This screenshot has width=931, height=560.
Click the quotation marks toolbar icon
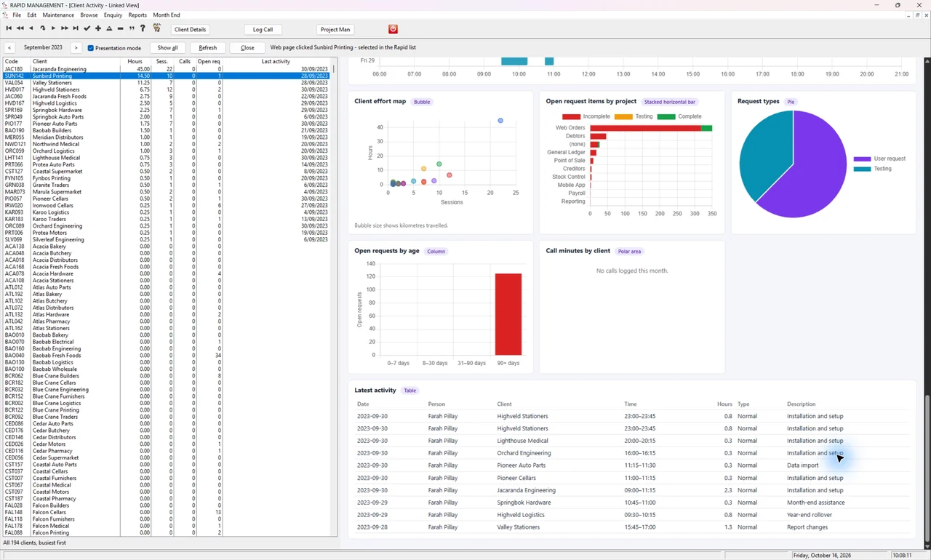[x=132, y=28]
